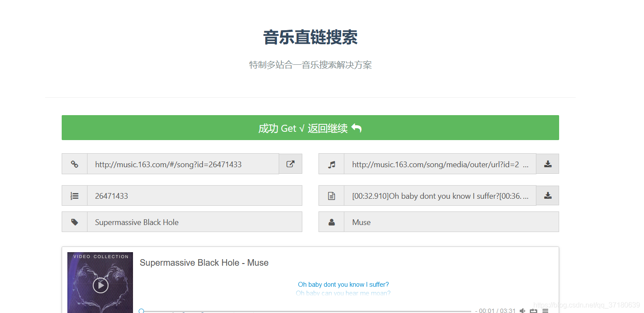This screenshot has height=313, width=644.
Task: Click the 00:01 / 03:31 time display
Action: tap(497, 311)
